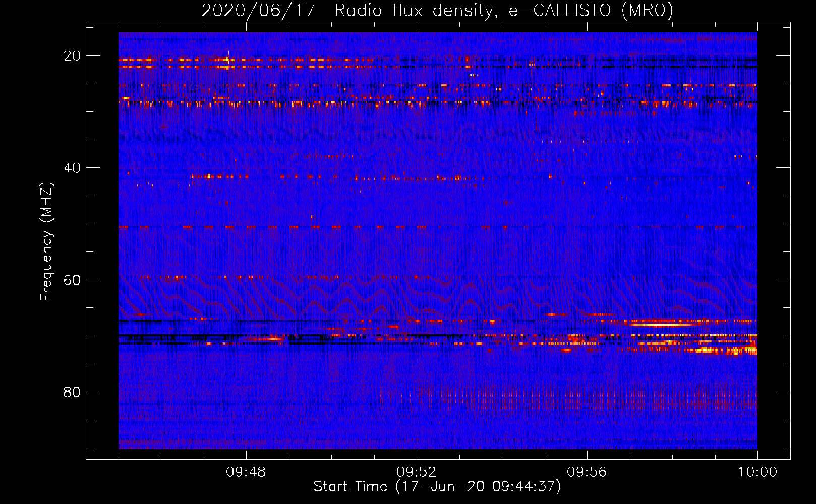Image resolution: width=816 pixels, height=504 pixels.
Task: Select the 10:00 time tick label
Action: pyautogui.click(x=757, y=472)
